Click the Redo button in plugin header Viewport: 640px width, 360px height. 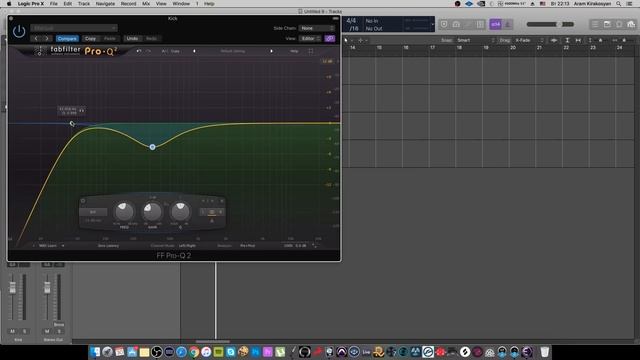(151, 38)
